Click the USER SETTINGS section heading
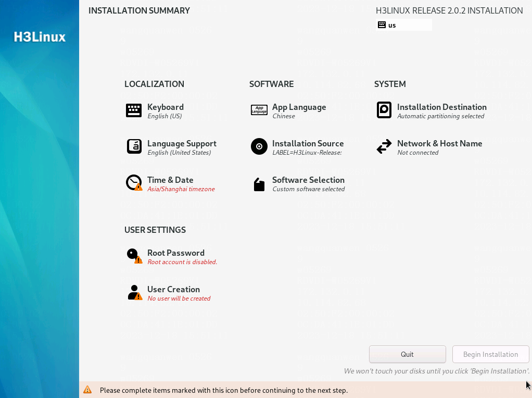The image size is (532, 398). (155, 230)
